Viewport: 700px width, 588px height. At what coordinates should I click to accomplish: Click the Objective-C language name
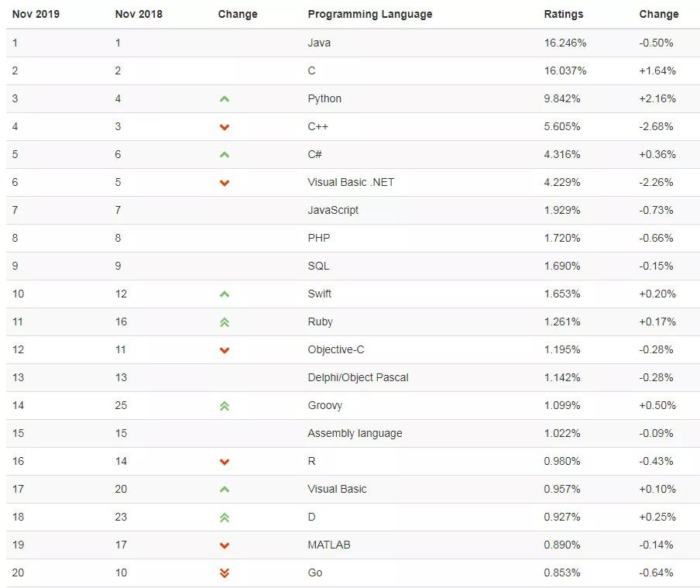click(336, 349)
